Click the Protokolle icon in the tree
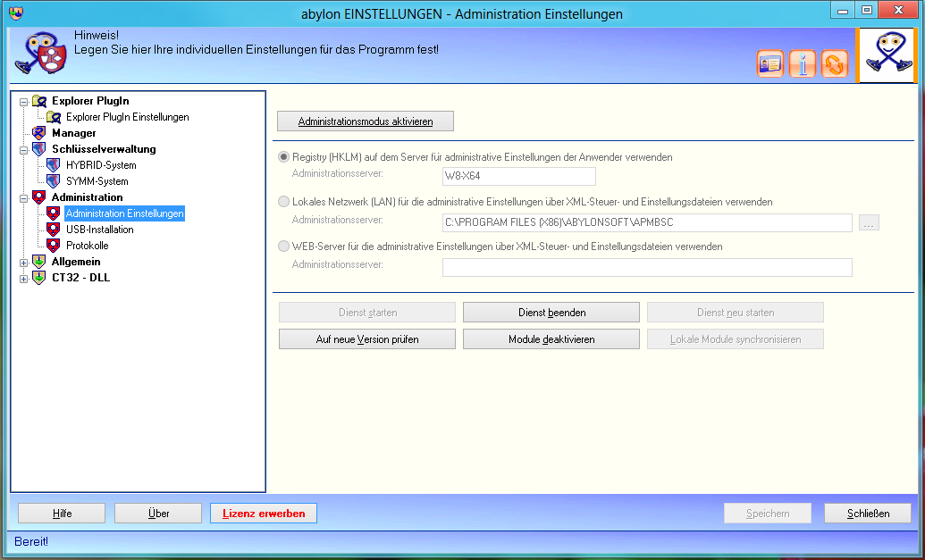925x560 pixels. click(53, 246)
